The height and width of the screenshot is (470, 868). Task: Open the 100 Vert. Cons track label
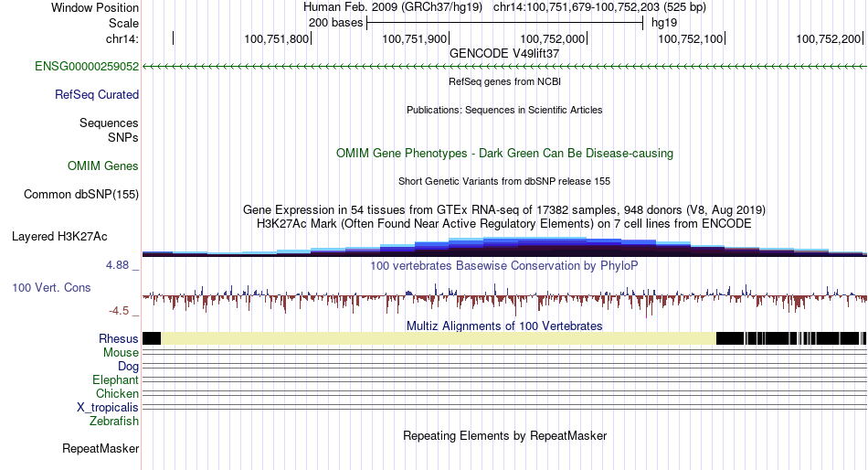(51, 288)
